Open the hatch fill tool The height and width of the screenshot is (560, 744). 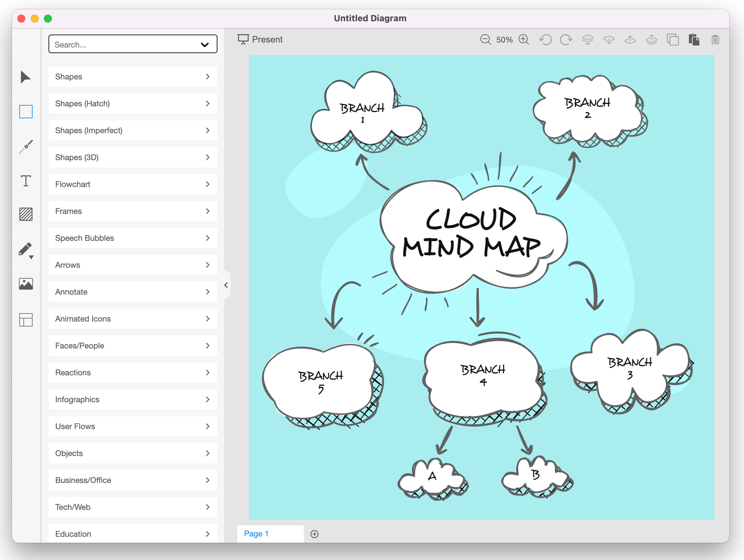(26, 214)
